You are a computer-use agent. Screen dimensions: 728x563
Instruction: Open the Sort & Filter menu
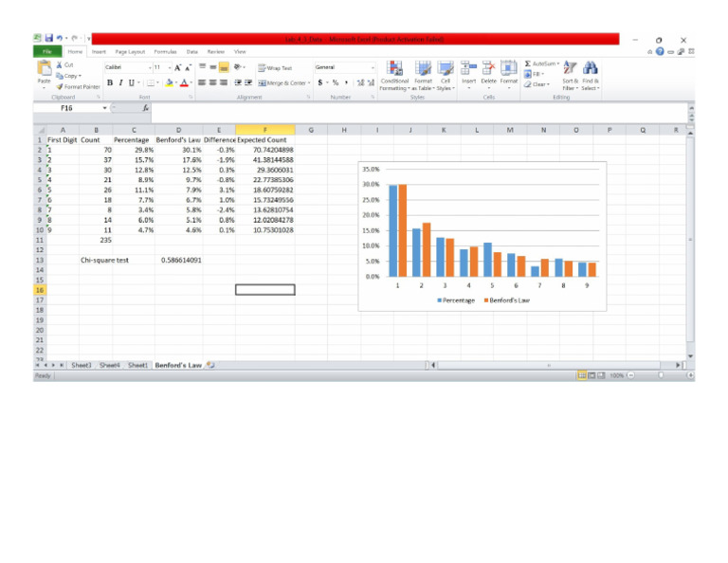tap(570, 76)
